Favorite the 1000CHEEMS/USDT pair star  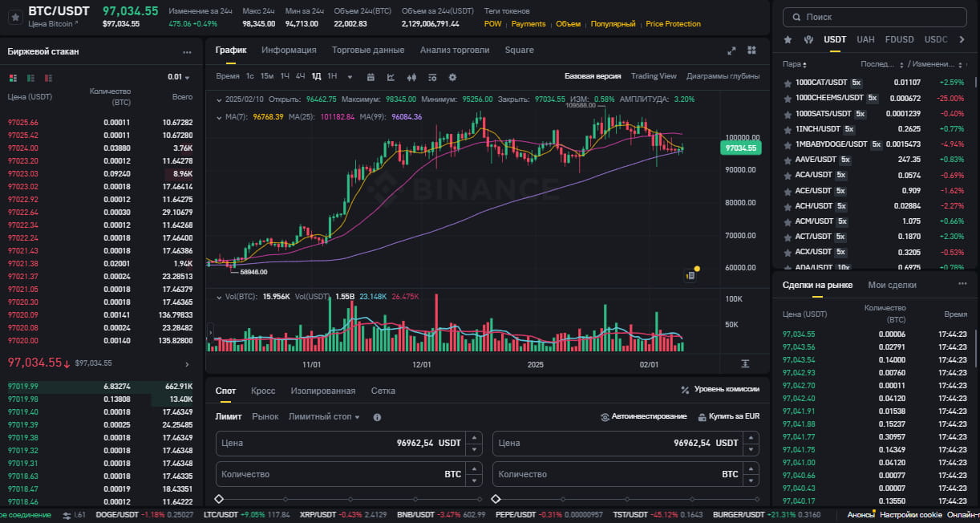pyautogui.click(x=788, y=98)
